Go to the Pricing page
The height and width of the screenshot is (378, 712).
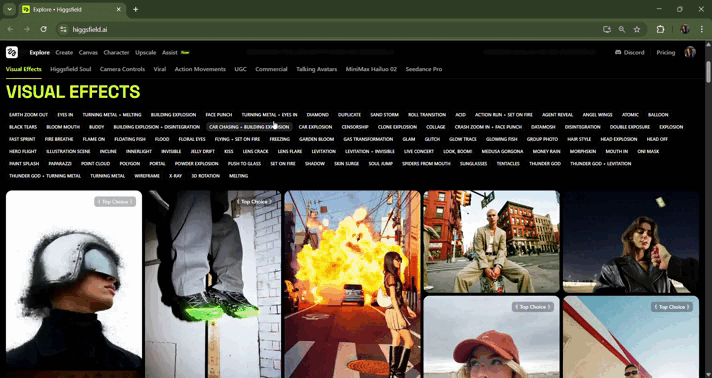(665, 52)
